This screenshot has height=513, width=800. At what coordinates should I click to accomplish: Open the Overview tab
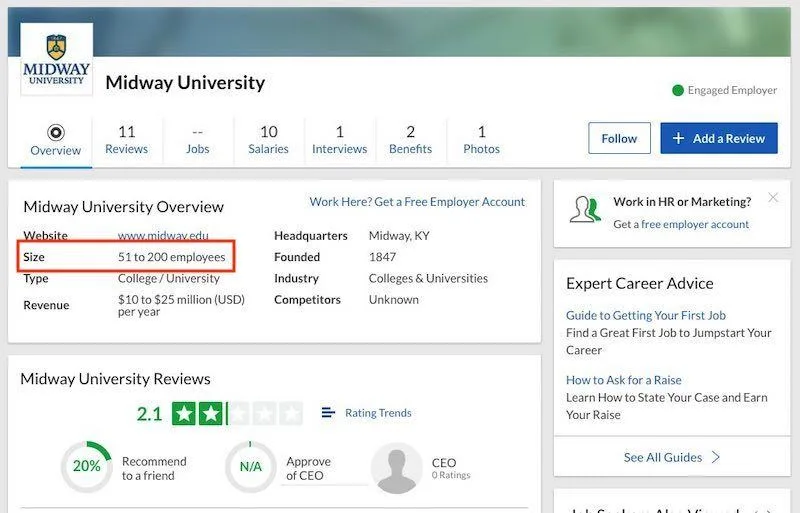pyautogui.click(x=56, y=140)
